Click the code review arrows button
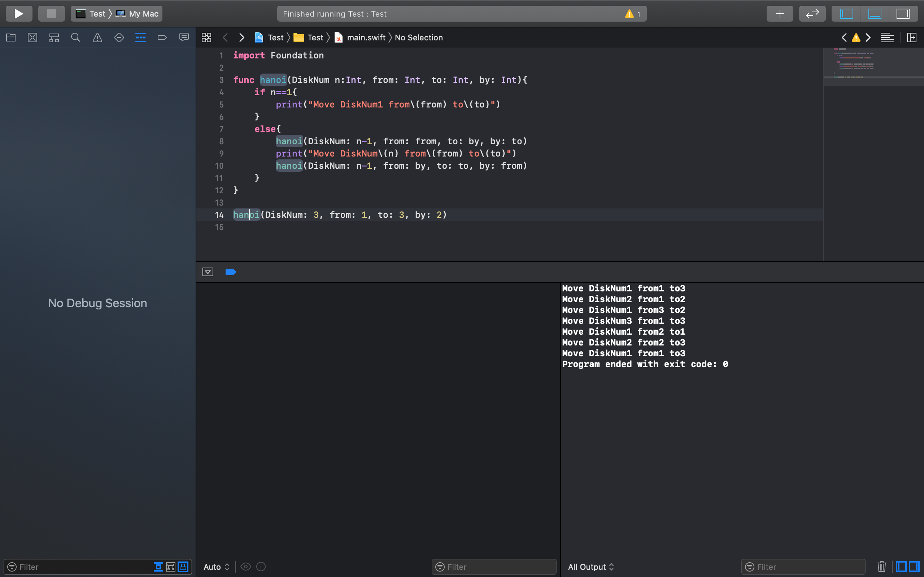Image resolution: width=924 pixels, height=577 pixels. (x=812, y=14)
